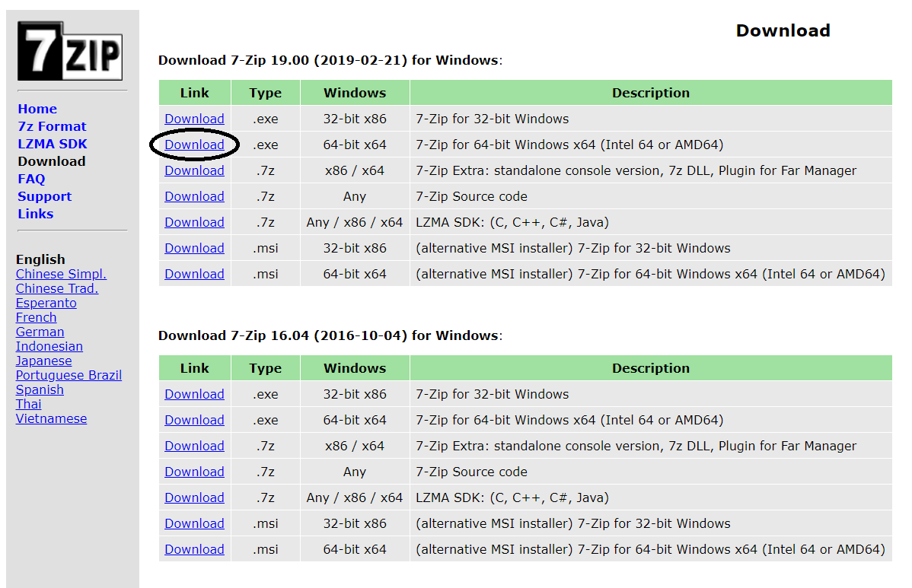Viewport: 912px width, 588px height.
Task: Download 7-Zip 16.04 Source code
Action: 194,472
